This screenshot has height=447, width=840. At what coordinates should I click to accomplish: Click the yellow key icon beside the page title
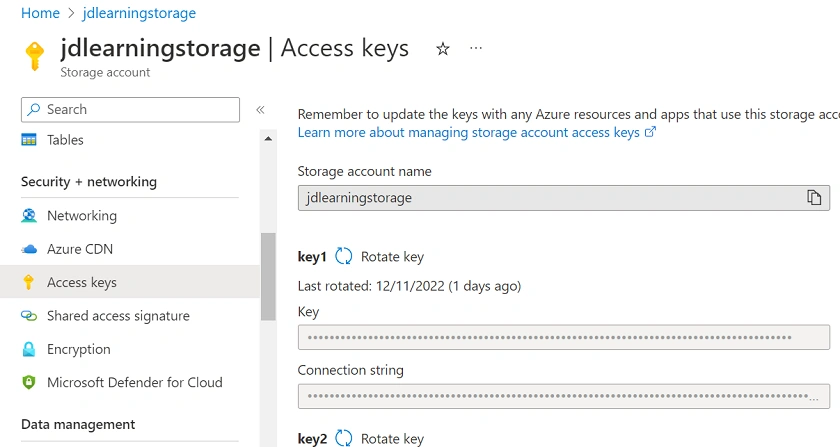pos(35,56)
